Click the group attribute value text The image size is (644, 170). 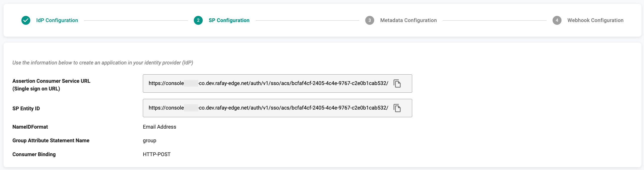(x=150, y=141)
